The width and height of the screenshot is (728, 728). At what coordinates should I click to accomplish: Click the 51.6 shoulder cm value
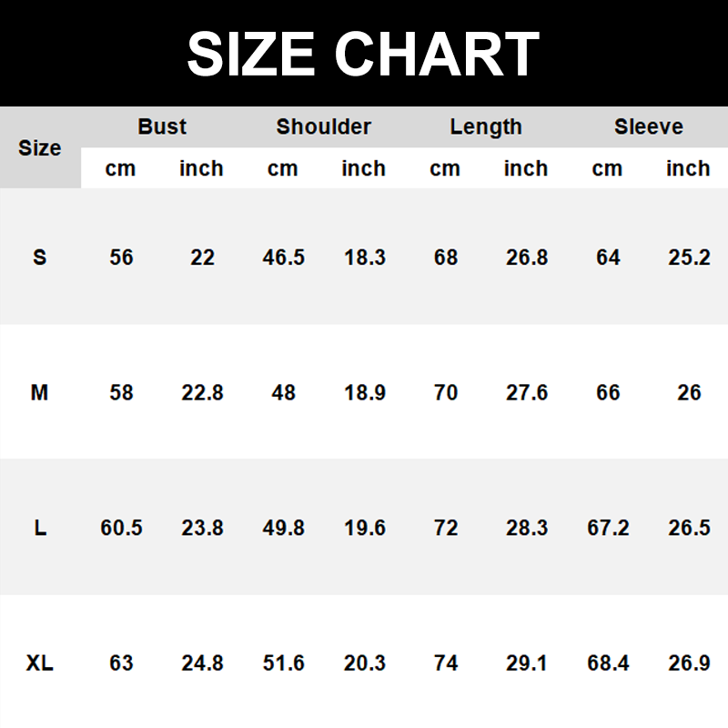(283, 663)
